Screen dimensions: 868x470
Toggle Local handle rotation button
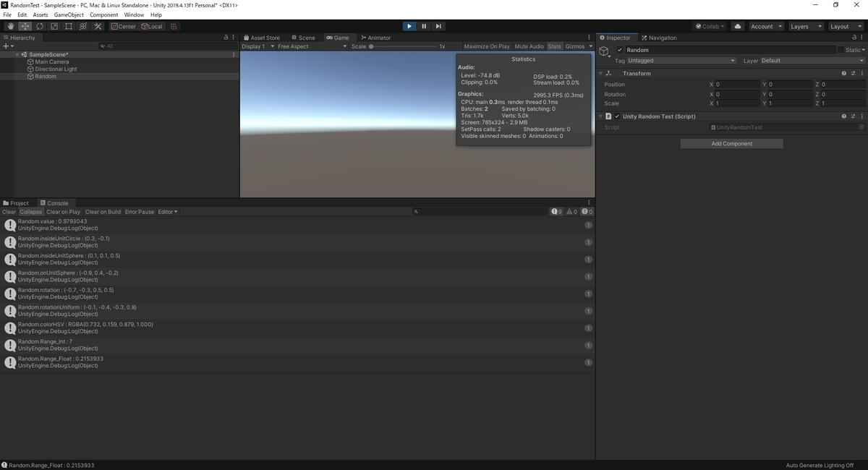point(152,27)
